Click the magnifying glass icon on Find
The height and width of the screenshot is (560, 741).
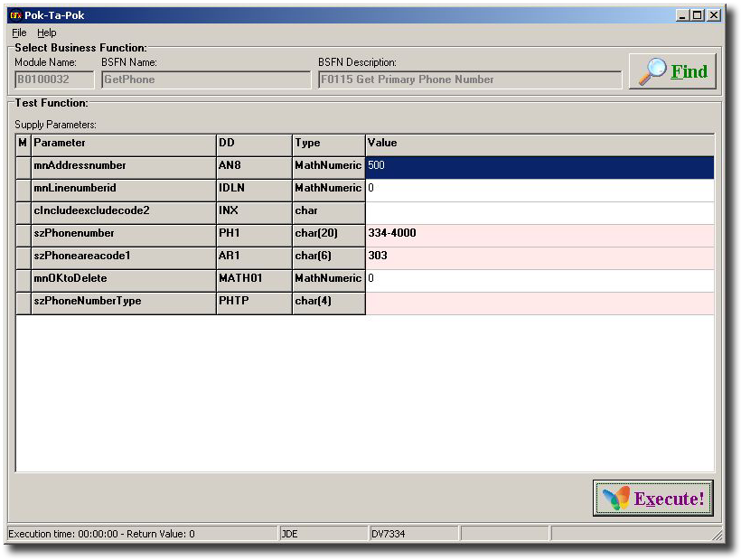pyautogui.click(x=652, y=71)
